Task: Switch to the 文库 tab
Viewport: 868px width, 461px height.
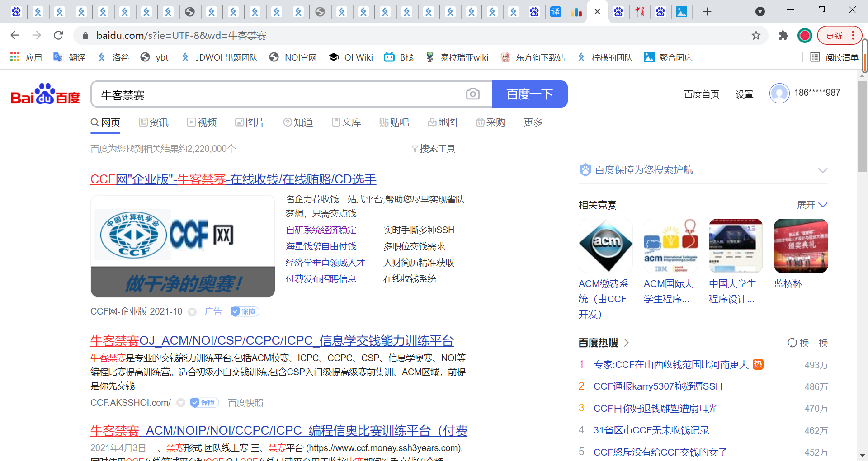Action: tap(347, 122)
